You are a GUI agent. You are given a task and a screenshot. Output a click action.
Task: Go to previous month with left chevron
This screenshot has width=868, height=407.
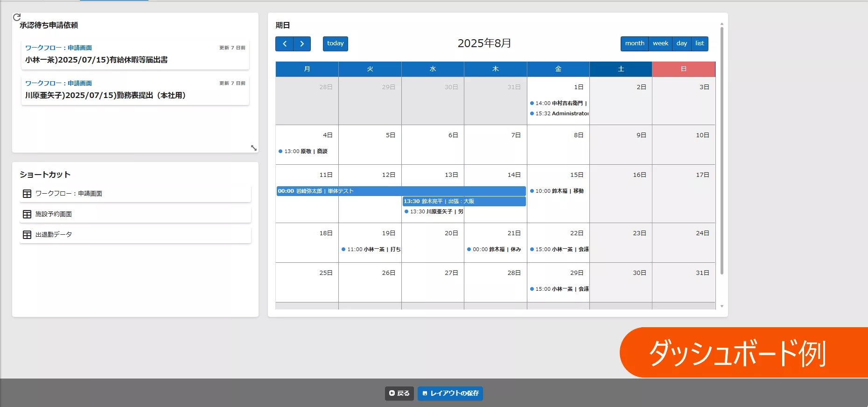284,43
